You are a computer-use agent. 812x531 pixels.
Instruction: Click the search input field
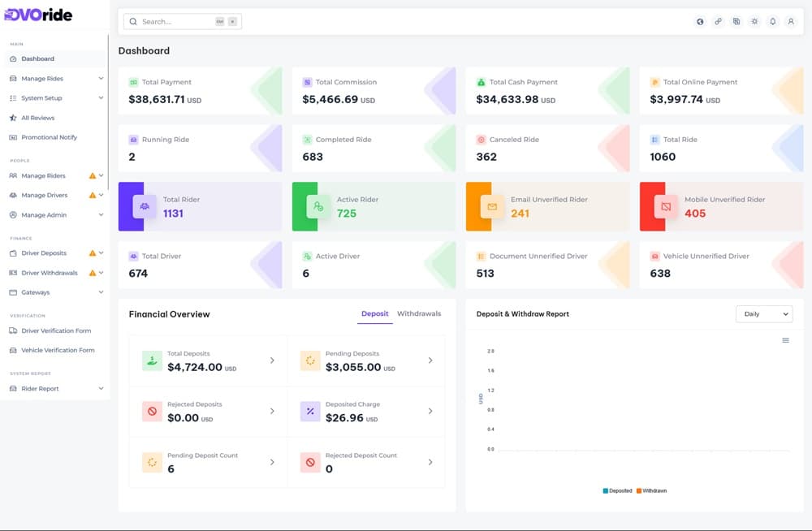click(182, 22)
